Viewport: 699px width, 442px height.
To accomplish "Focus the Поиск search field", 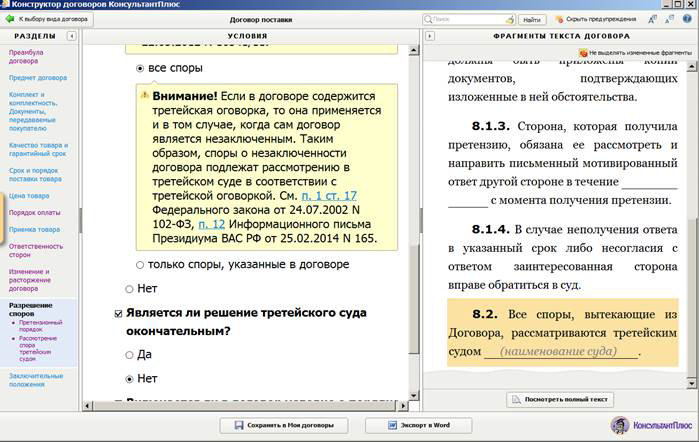I will pos(468,19).
